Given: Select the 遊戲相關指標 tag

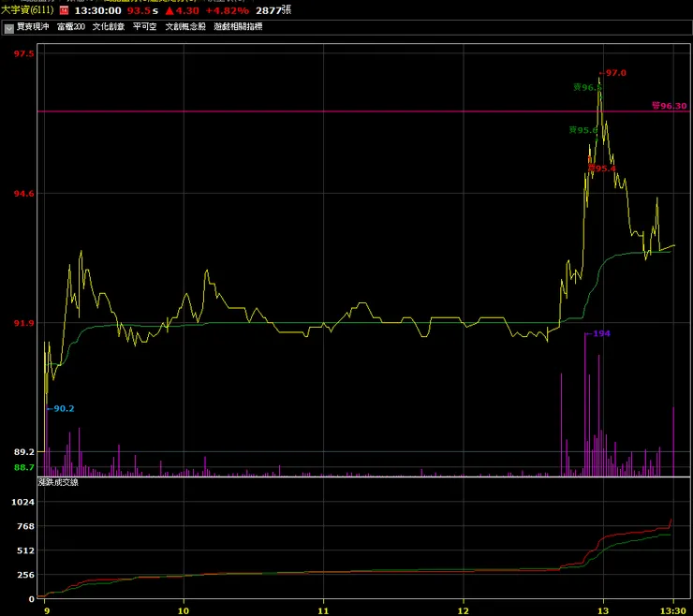Looking at the screenshot, I should click(238, 26).
